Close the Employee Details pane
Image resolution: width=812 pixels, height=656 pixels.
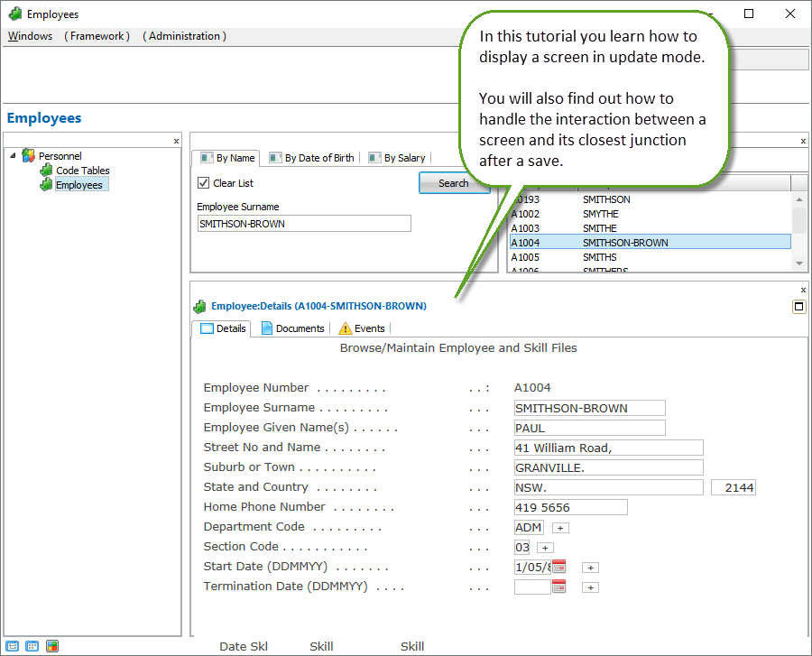(x=803, y=290)
